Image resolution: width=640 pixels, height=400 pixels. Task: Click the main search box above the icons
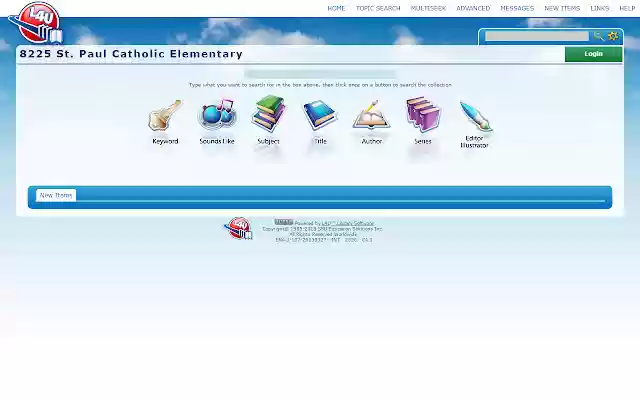320,74
